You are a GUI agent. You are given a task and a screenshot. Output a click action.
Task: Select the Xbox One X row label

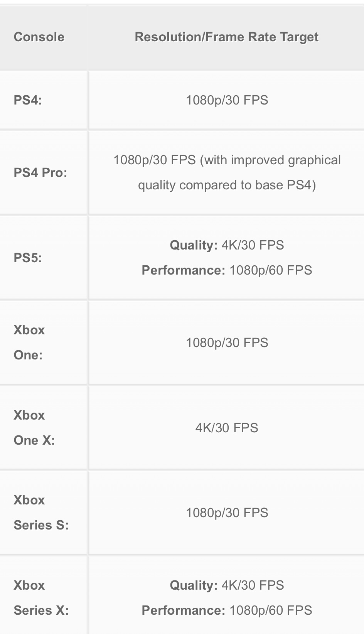click(34, 428)
